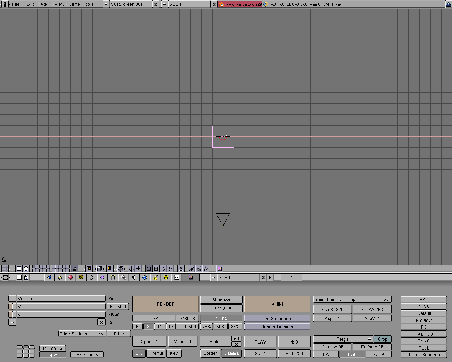Viewport: 452px width, 362px height.
Task: Open Material buttons via red sphere icon
Action: 70,277
